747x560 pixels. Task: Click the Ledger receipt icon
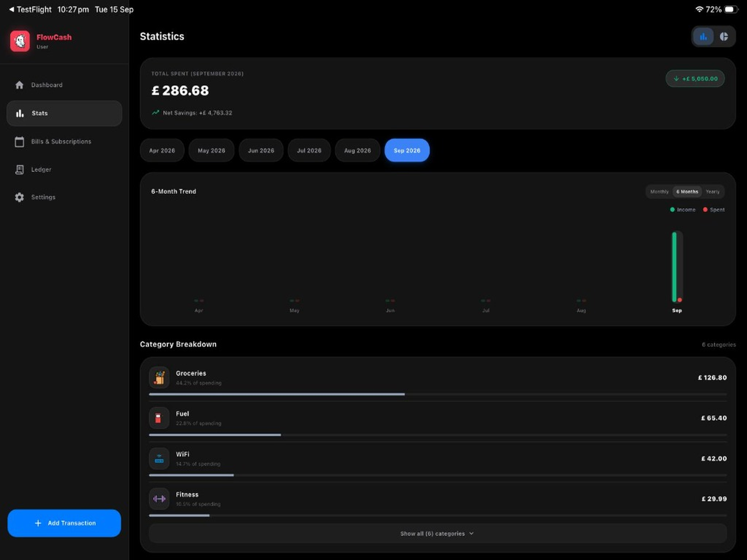(19, 170)
